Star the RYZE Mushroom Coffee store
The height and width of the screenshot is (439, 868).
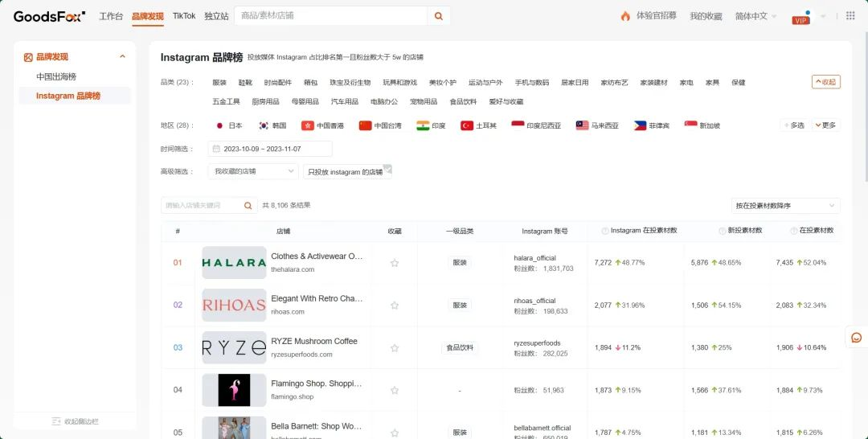click(x=395, y=348)
